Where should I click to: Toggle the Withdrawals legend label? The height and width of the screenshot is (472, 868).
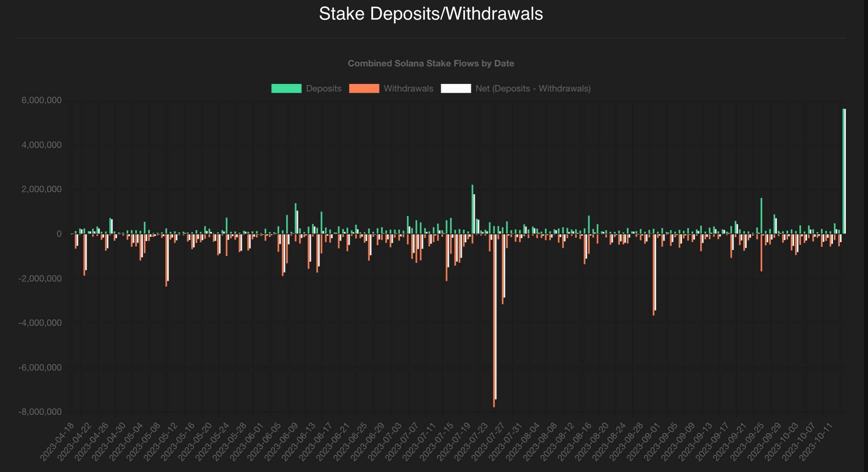(x=408, y=89)
